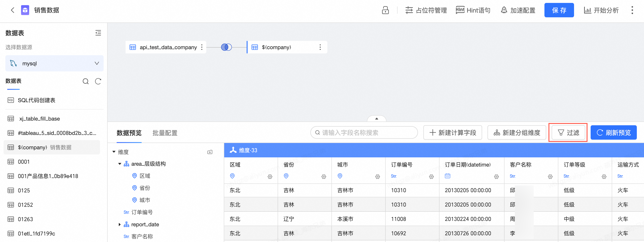
Task: Select the ${company} table node
Action: (287, 47)
